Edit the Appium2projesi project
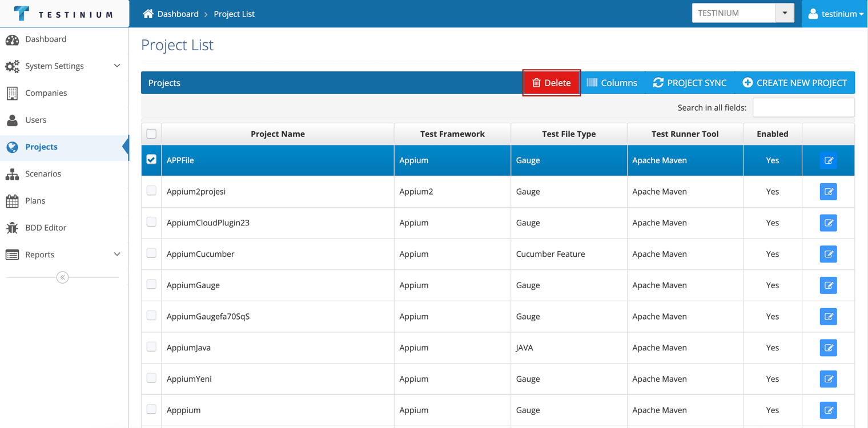 point(829,192)
